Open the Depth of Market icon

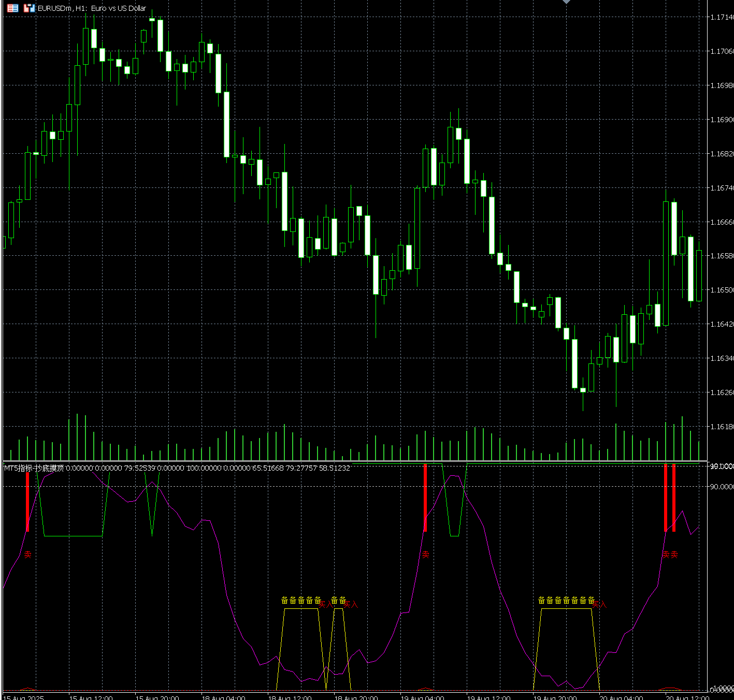[29, 8]
